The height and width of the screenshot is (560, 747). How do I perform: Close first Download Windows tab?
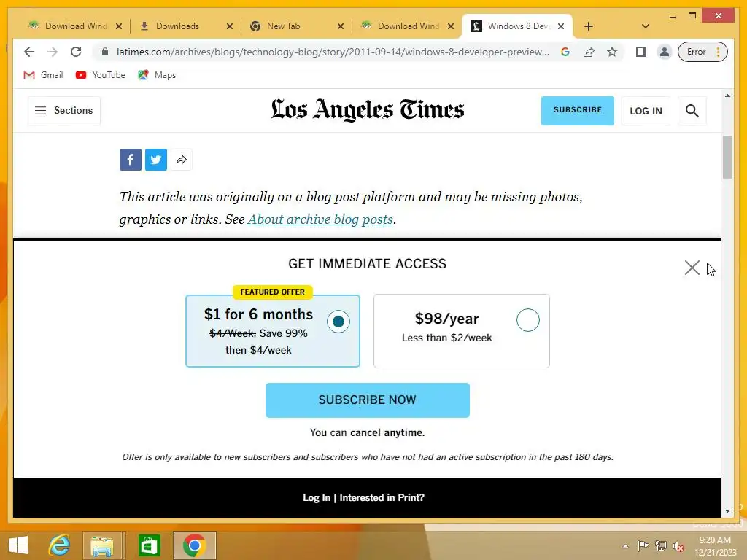coord(119,26)
